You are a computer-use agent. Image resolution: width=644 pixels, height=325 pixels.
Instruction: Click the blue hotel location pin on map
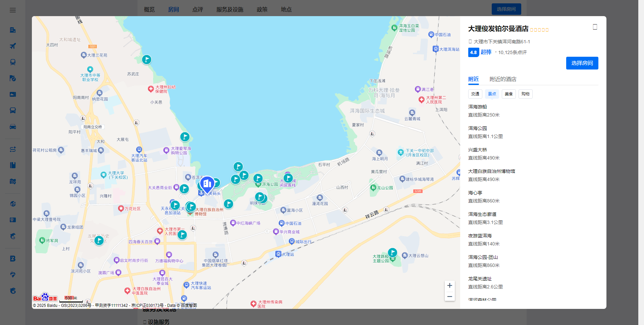tap(207, 184)
